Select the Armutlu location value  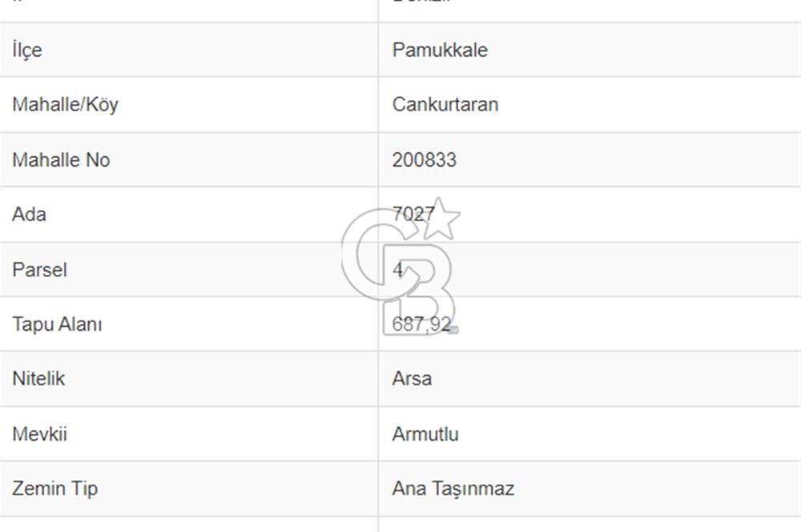(425, 434)
